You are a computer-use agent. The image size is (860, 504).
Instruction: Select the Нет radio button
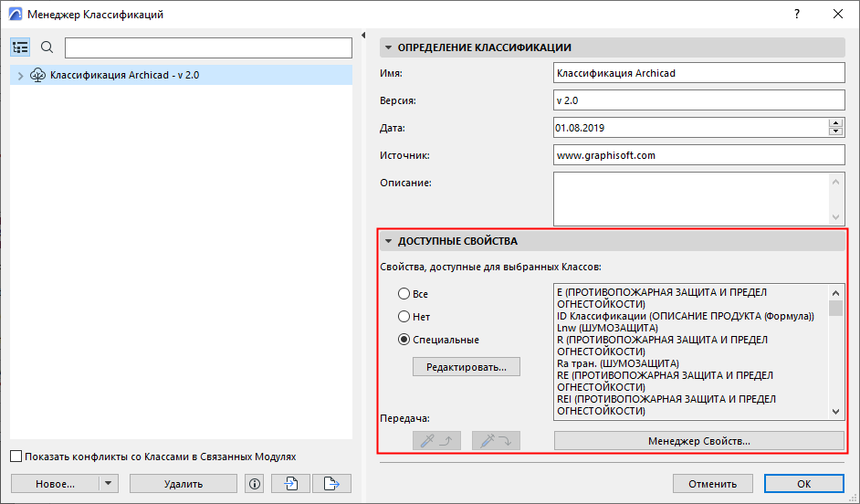(404, 317)
